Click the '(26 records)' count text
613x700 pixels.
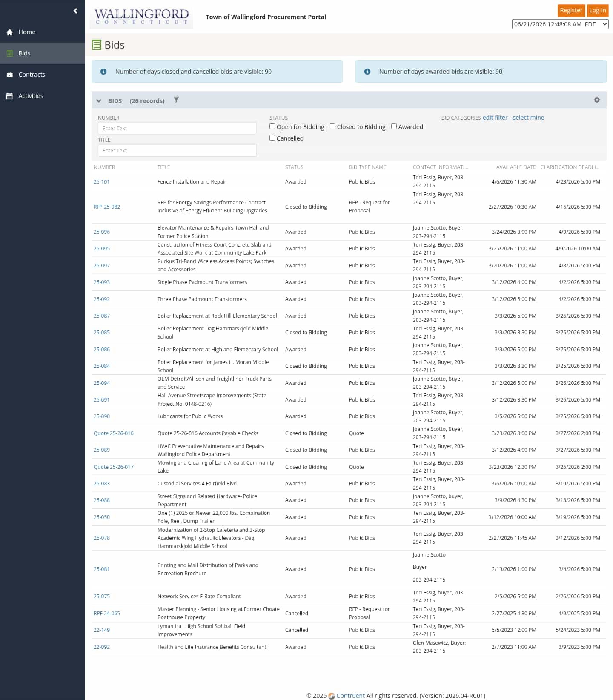click(147, 101)
